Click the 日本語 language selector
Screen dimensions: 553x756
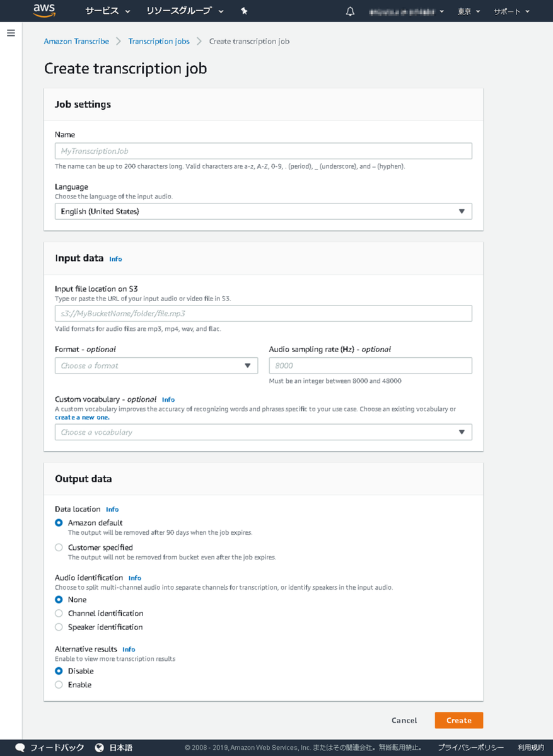121,748
